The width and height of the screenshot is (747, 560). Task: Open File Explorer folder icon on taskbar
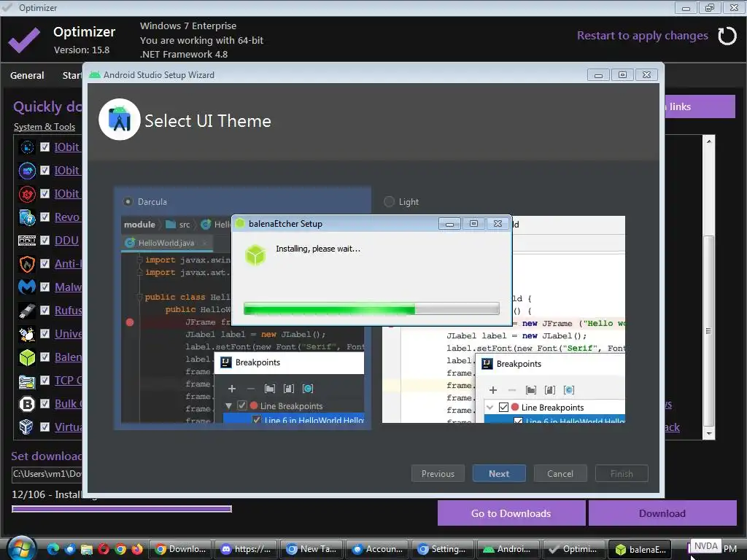tap(86, 549)
